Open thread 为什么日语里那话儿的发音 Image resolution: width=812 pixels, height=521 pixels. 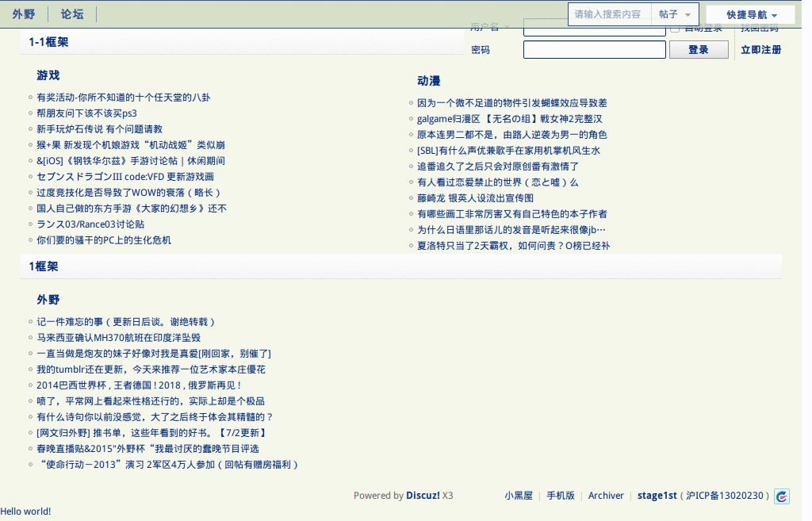[x=511, y=230]
